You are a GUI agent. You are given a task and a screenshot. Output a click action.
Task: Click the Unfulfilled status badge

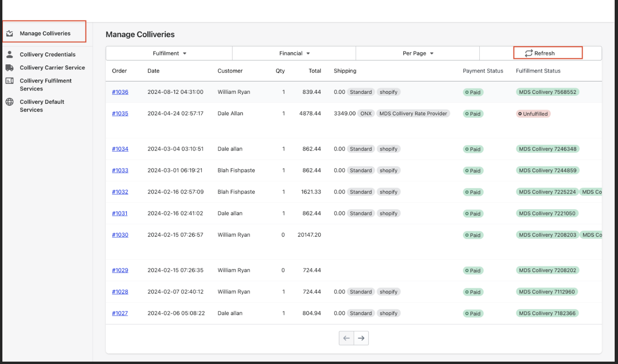[x=533, y=114]
